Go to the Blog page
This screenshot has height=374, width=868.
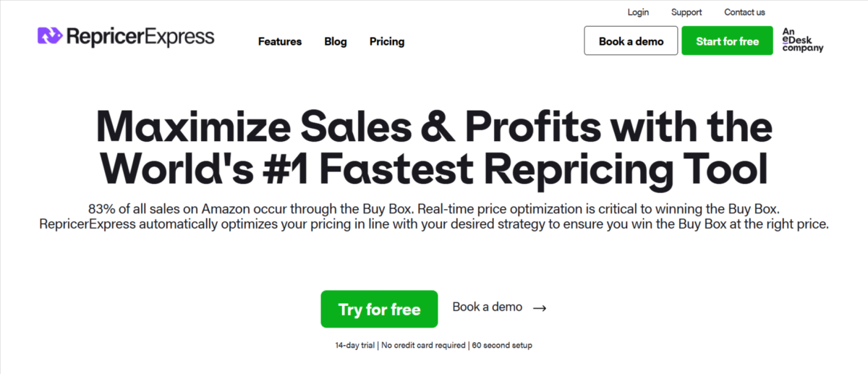click(336, 41)
